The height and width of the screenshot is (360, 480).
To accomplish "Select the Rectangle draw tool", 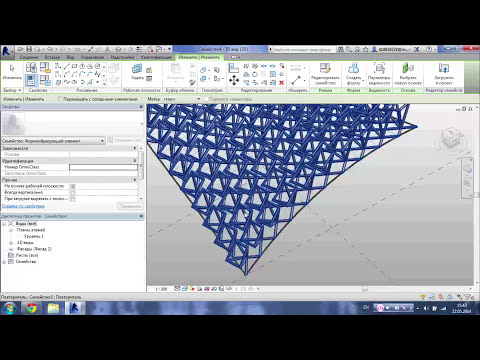I will (x=74, y=66).
